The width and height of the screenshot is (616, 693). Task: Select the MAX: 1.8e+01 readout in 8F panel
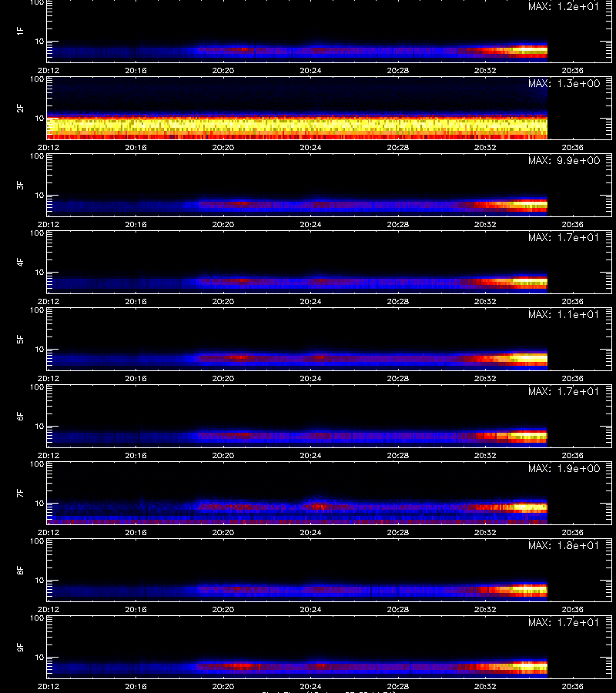[x=564, y=545]
